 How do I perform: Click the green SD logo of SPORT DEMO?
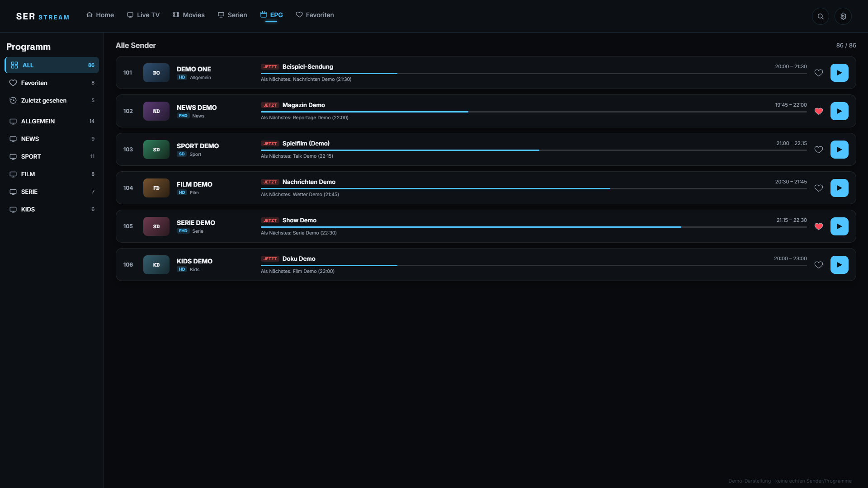click(156, 150)
